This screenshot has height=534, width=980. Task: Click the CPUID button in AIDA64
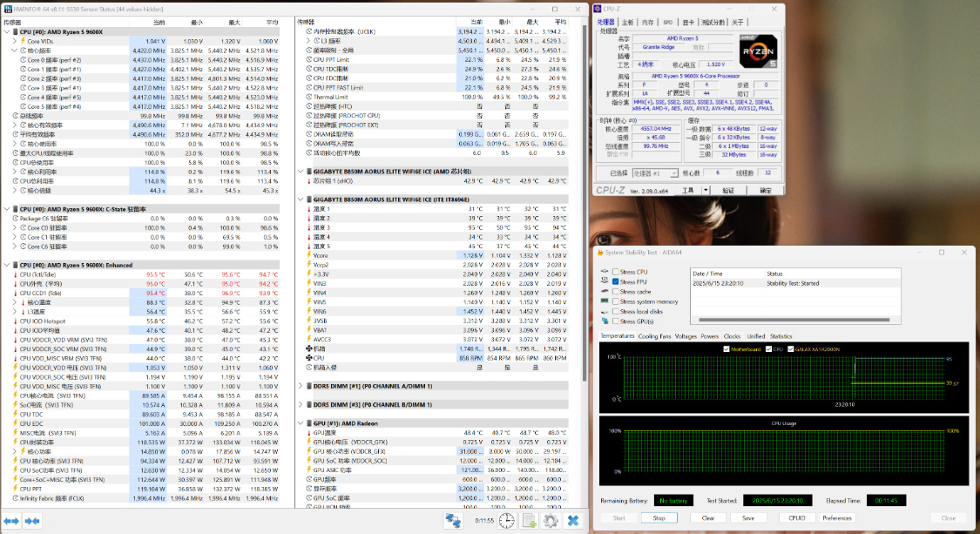pos(796,517)
